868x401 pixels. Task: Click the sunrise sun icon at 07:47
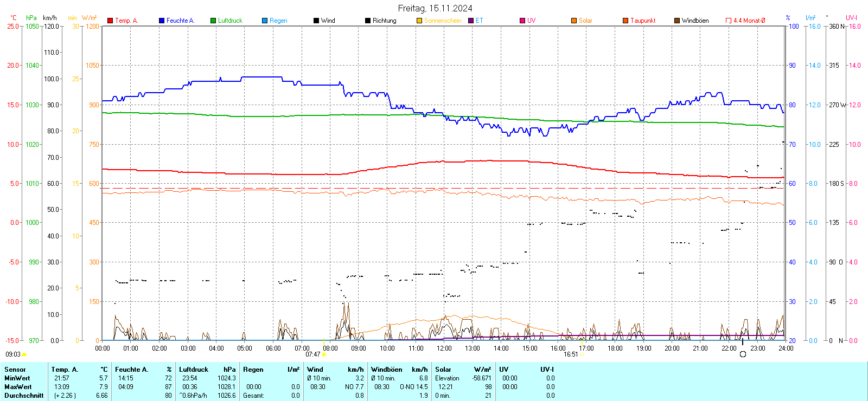pos(324,354)
